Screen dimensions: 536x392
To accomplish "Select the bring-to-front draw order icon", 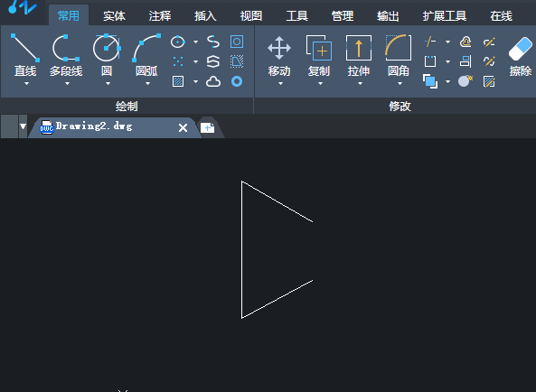I will click(430, 81).
